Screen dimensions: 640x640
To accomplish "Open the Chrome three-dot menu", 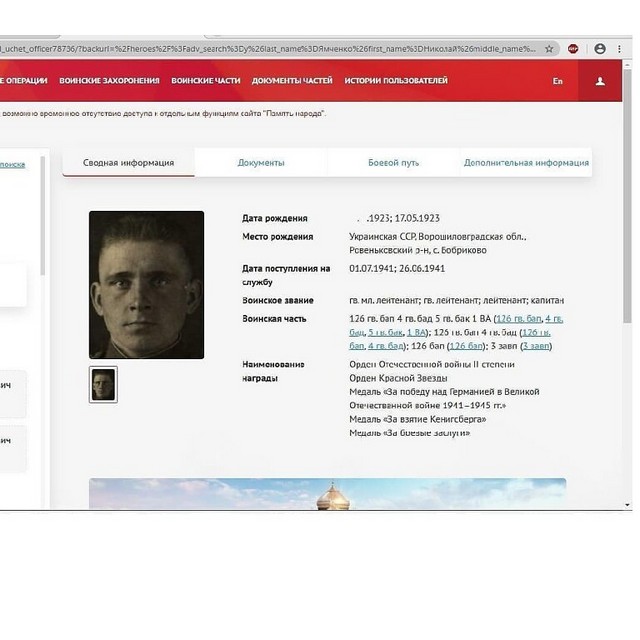I will click(620, 49).
